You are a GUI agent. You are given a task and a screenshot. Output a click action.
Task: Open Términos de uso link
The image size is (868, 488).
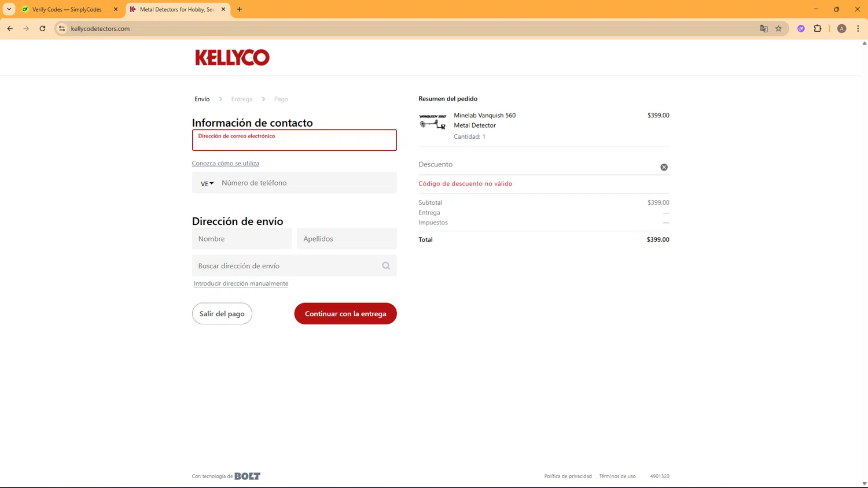point(617,476)
